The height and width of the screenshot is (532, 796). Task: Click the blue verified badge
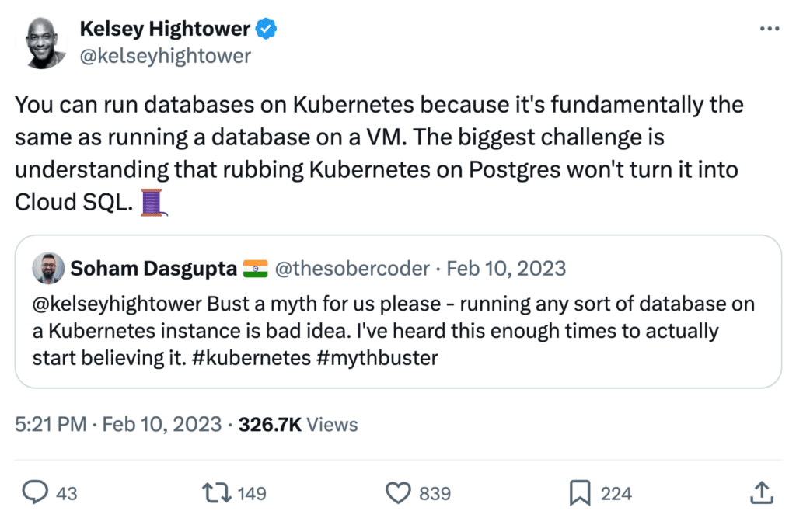click(x=268, y=30)
